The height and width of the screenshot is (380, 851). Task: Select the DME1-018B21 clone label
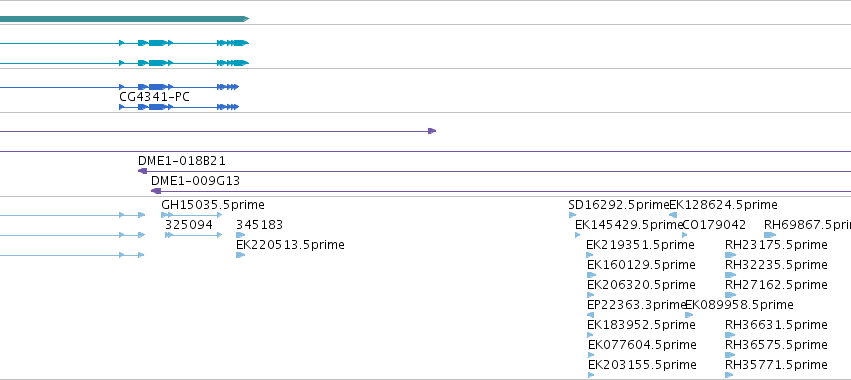(182, 161)
